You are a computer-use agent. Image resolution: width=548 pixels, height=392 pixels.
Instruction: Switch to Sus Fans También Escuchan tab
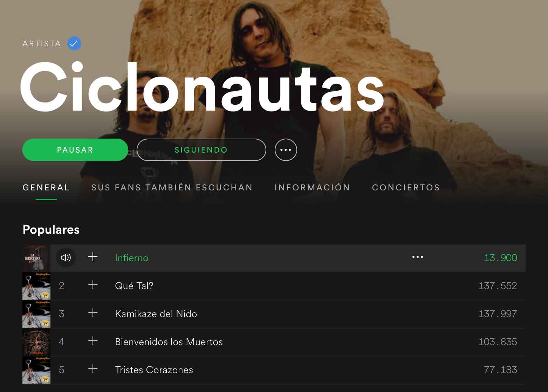tap(172, 188)
